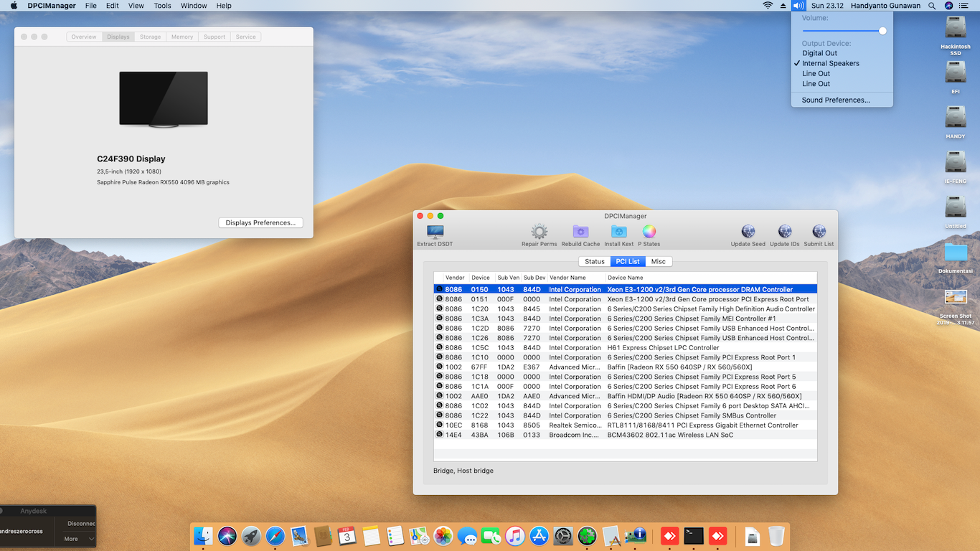Select the Hackintosh SSD desktop drive

[x=956, y=28]
